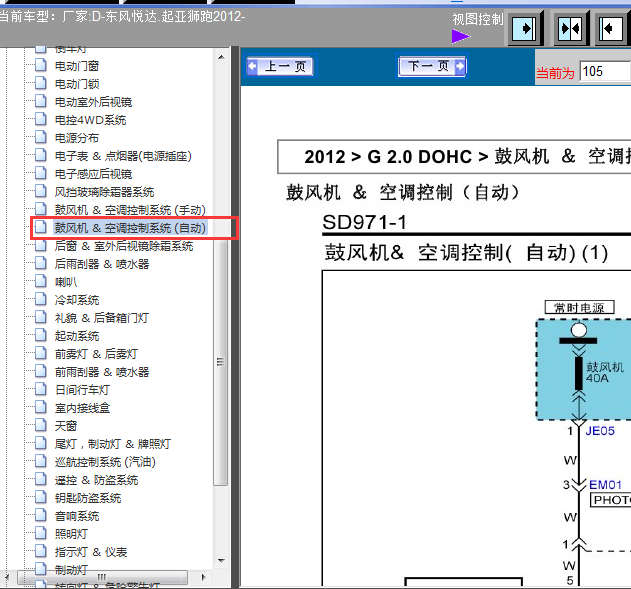Click the JE05 connector label
The height and width of the screenshot is (589, 631).
pyautogui.click(x=600, y=431)
